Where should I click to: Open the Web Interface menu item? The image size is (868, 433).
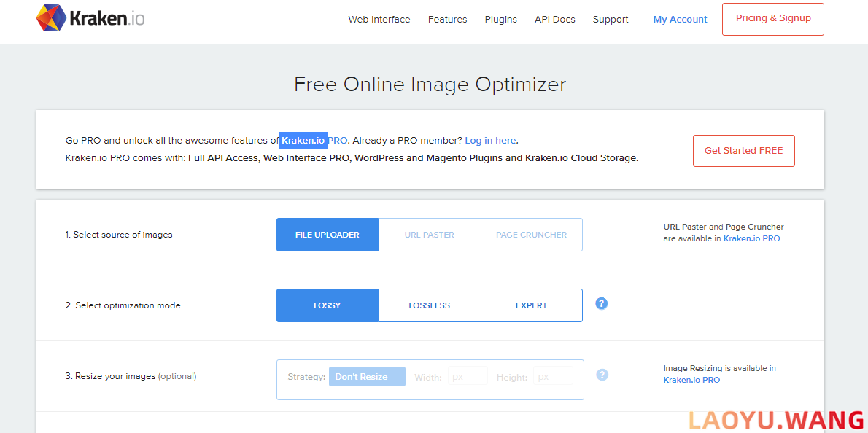[379, 20]
